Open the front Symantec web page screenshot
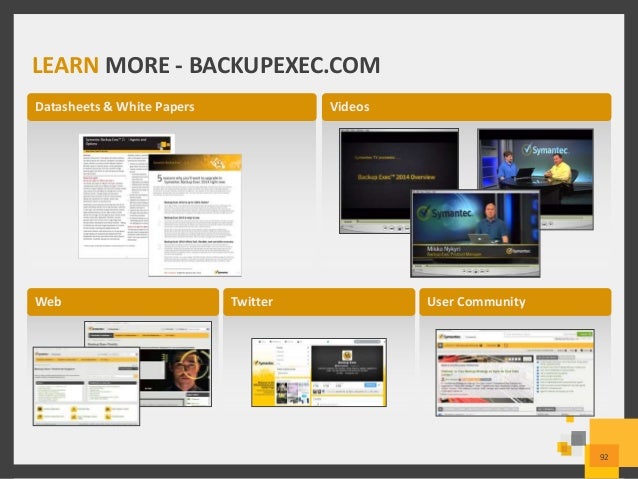The height and width of the screenshot is (479, 638). coord(86,386)
